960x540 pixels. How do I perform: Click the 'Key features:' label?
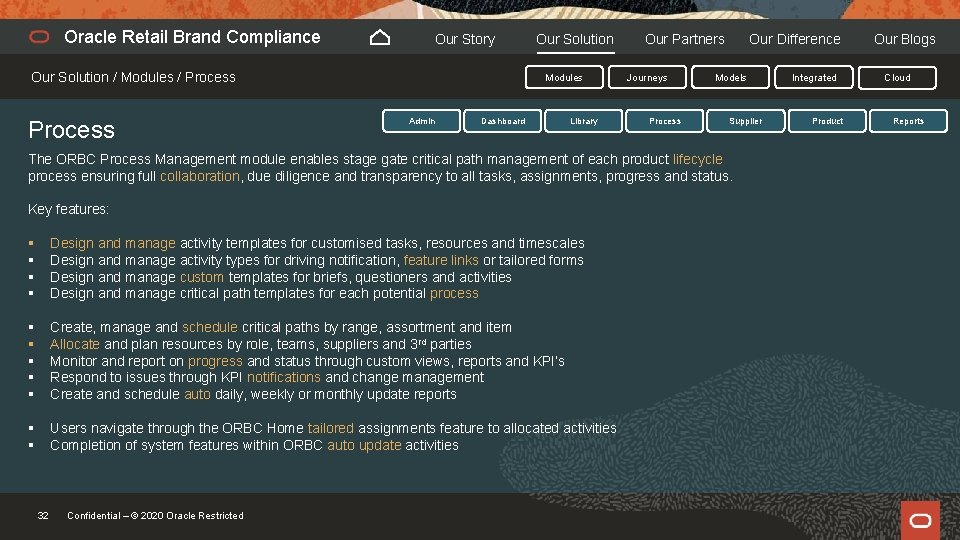(x=69, y=209)
